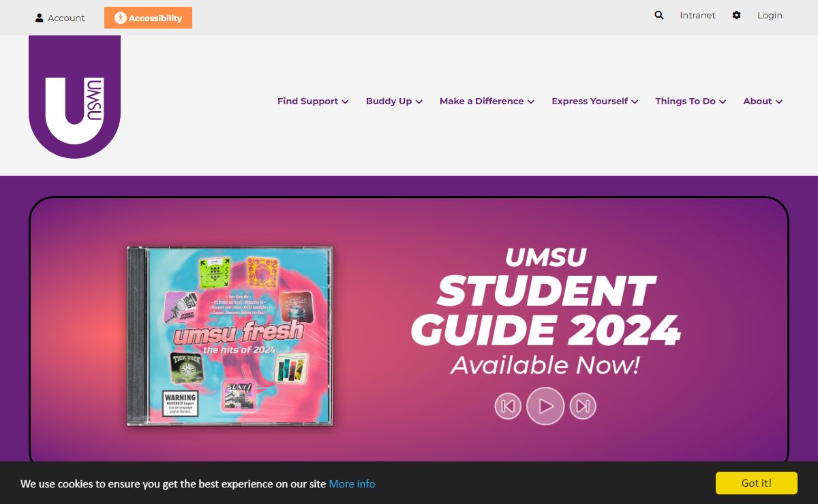Click the next track button on banner

(x=583, y=407)
